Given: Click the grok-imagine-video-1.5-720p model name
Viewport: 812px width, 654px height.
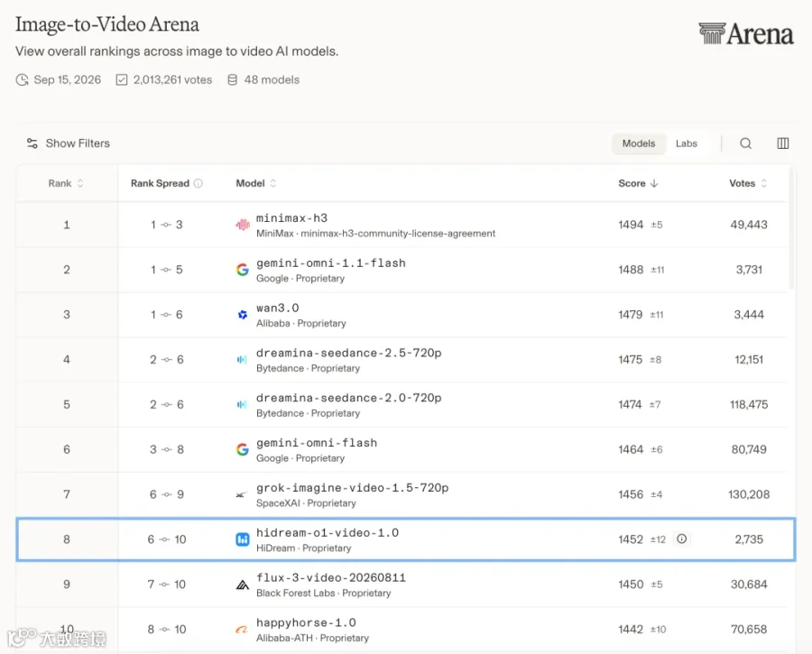Looking at the screenshot, I should (352, 488).
